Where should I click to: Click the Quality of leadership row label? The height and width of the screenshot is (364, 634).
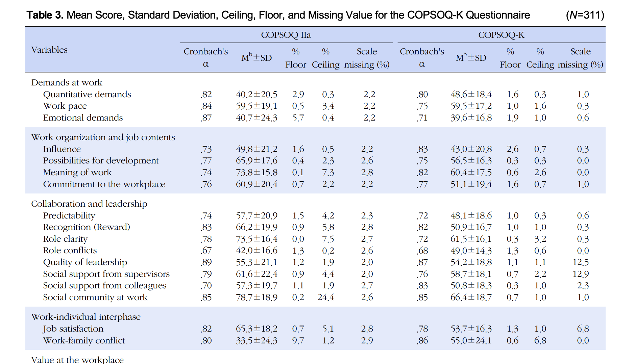[x=85, y=262]
